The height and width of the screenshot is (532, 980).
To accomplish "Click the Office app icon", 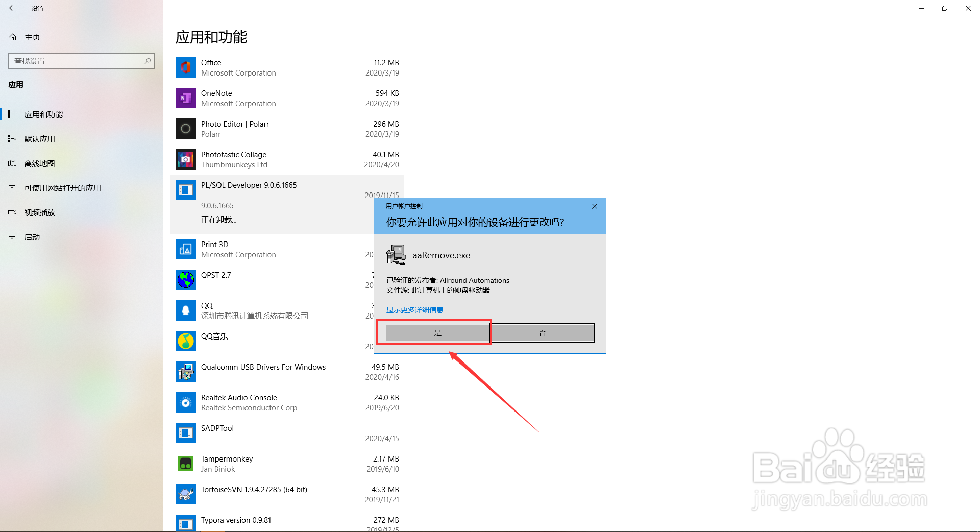I will tap(186, 67).
